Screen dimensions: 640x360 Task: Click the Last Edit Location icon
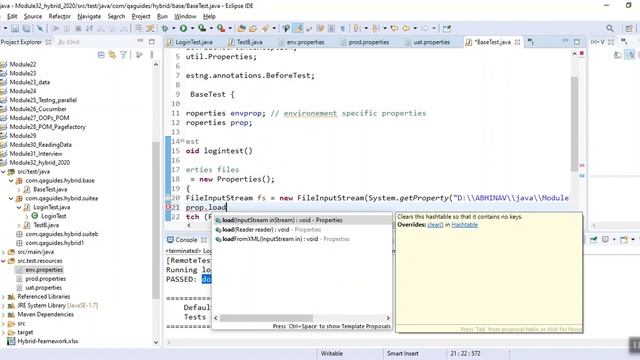(x=394, y=29)
